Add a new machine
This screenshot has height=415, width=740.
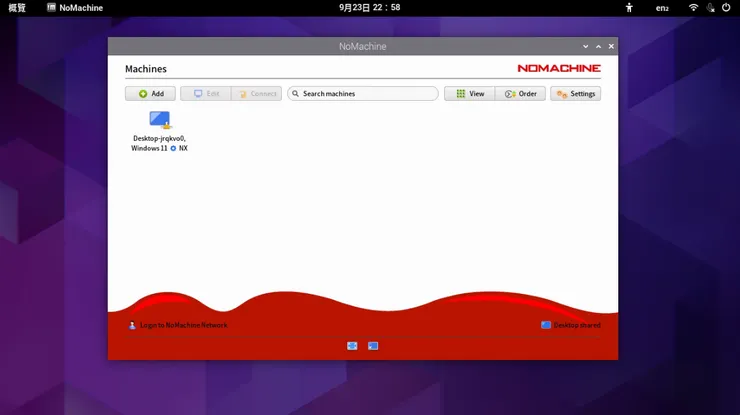coord(150,93)
